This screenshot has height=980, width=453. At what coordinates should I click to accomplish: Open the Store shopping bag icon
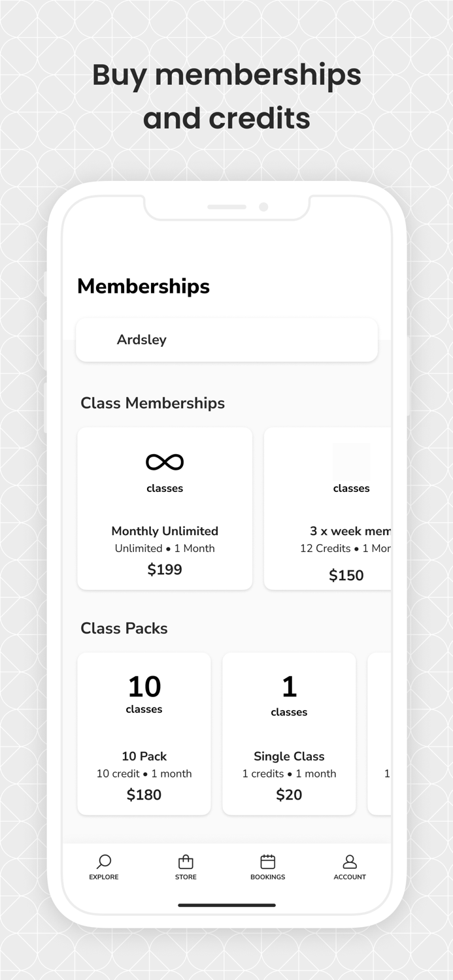click(186, 862)
